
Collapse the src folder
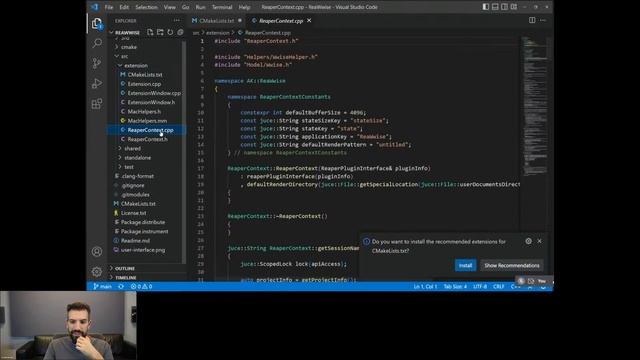click(124, 56)
